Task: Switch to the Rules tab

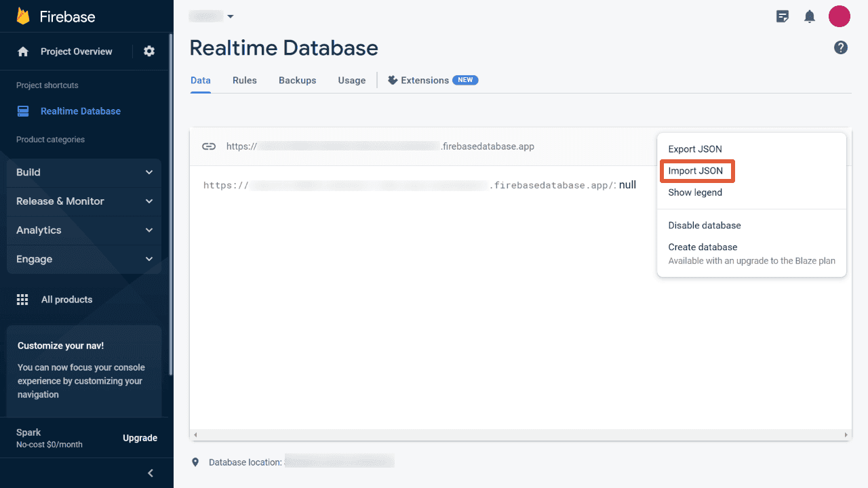Action: click(x=244, y=80)
